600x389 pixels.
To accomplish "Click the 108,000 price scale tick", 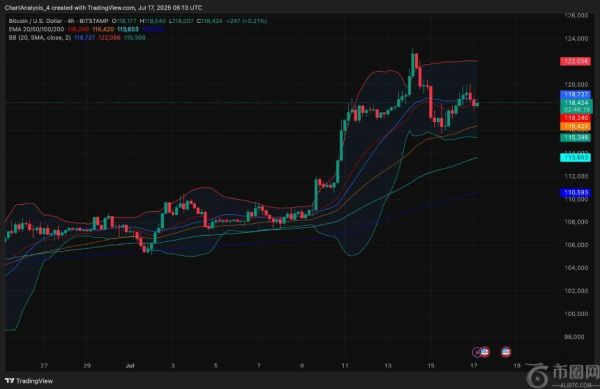I will point(576,222).
